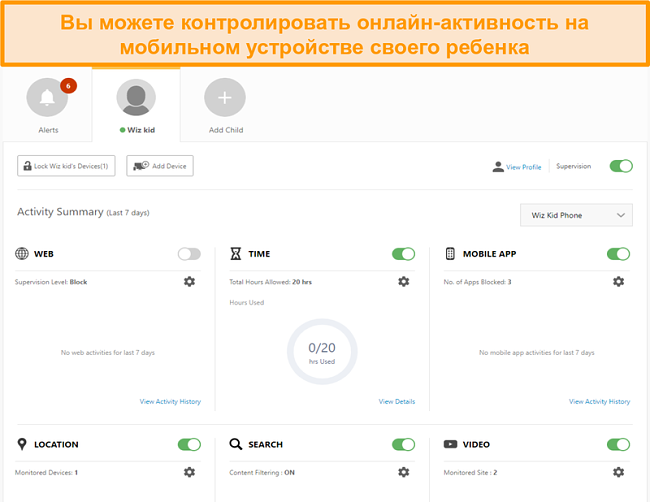Click the SEARCH magnifier icon
650x502 pixels.
click(x=235, y=444)
